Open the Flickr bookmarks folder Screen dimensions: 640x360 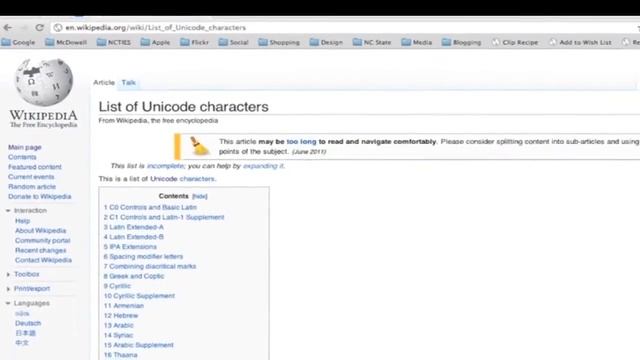pos(194,42)
